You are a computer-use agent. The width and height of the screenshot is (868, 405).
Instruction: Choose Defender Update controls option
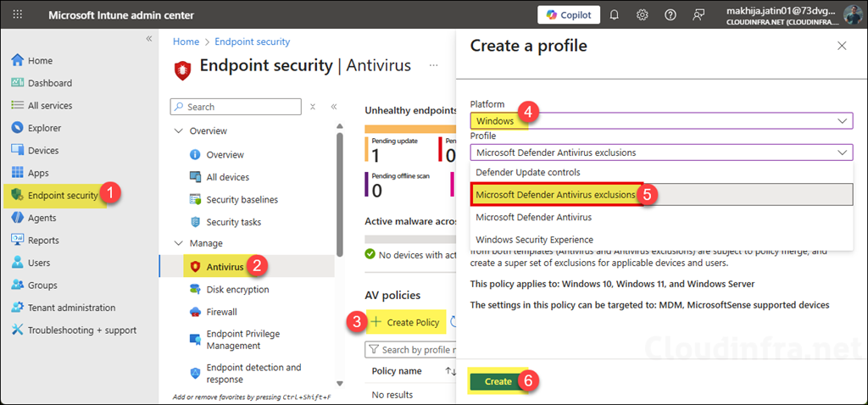coord(661,172)
